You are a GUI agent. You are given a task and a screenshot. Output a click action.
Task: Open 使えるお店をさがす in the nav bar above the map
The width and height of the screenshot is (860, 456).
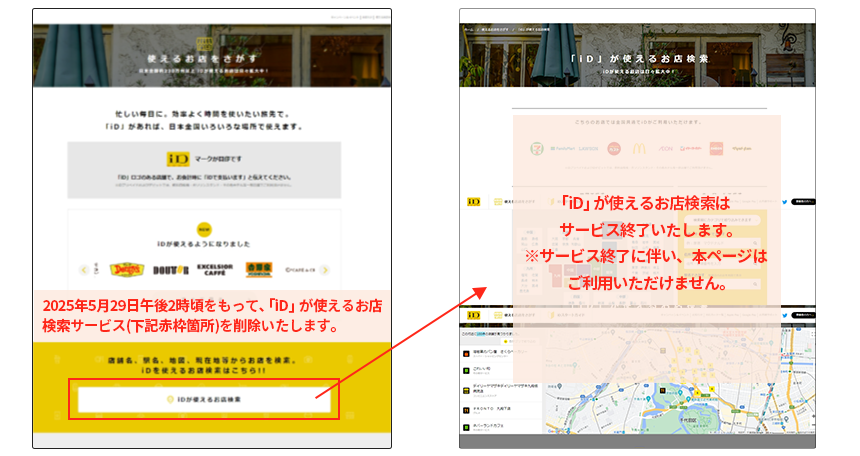[x=514, y=315]
